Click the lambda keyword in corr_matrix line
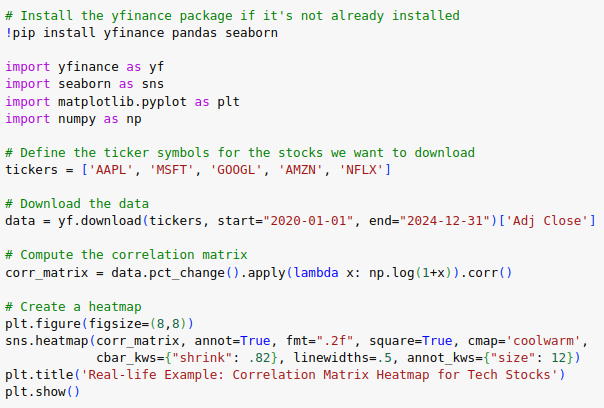Screen dimensions: 604x408 316,273
